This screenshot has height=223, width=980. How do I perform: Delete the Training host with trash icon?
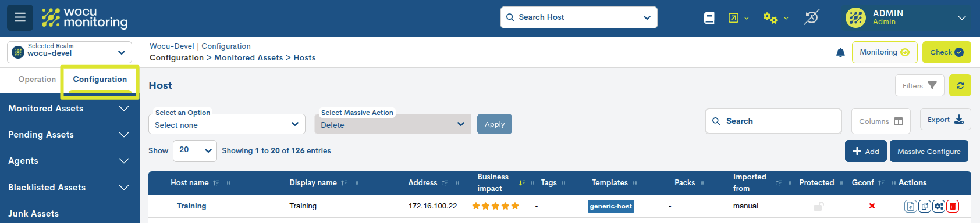[x=953, y=206]
